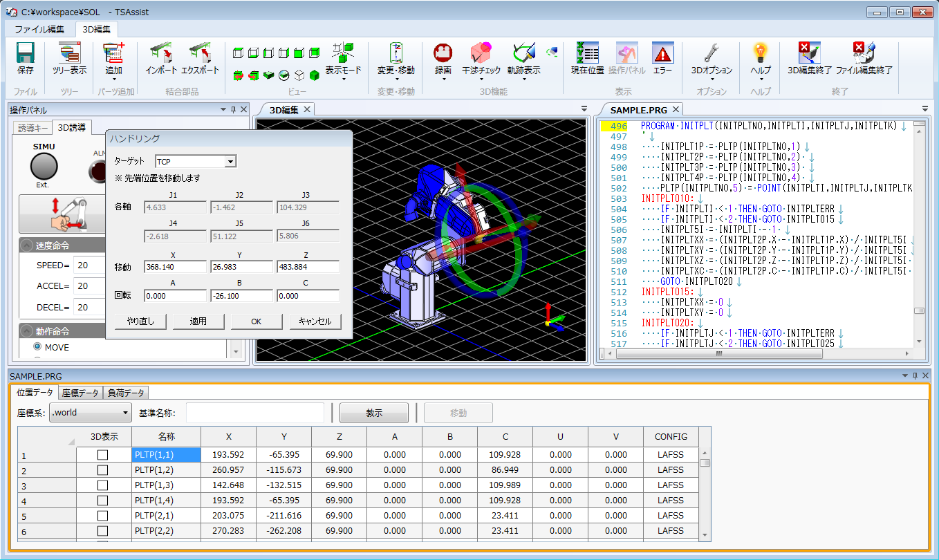Show 現在位置 current position
This screenshot has width=939, height=560.
click(587, 54)
